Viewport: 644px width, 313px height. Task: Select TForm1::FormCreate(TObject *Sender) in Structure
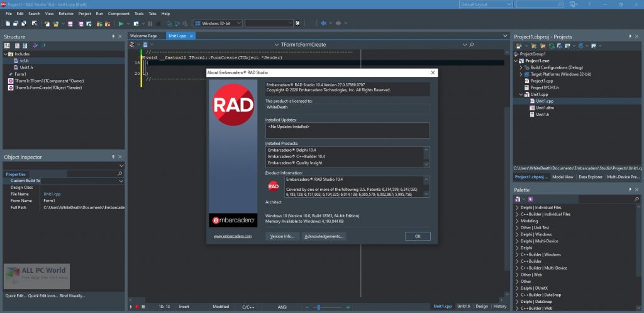48,88
